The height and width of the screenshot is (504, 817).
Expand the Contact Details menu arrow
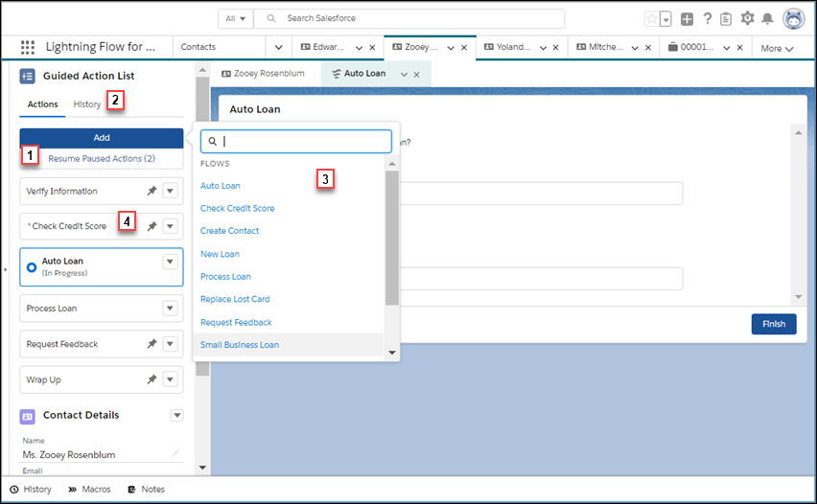tap(177, 416)
